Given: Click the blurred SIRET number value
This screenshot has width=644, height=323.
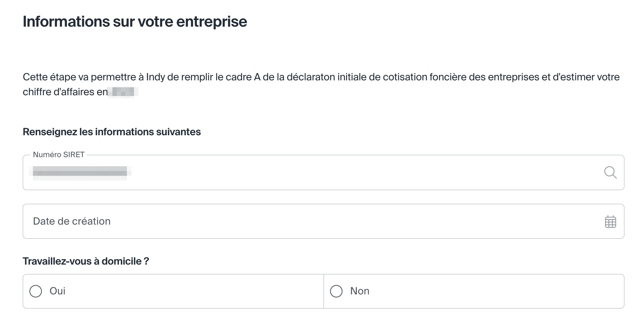Looking at the screenshot, I should (x=80, y=173).
